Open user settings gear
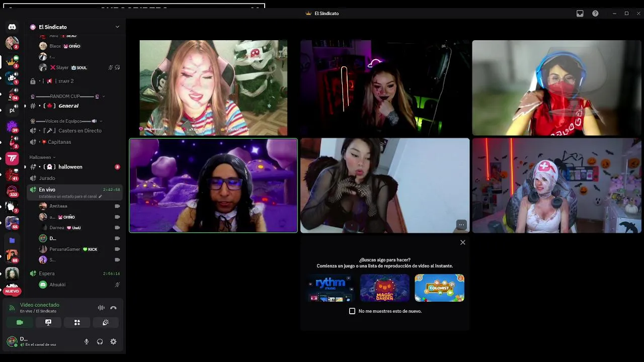This screenshot has width=644, height=362. (x=113, y=341)
